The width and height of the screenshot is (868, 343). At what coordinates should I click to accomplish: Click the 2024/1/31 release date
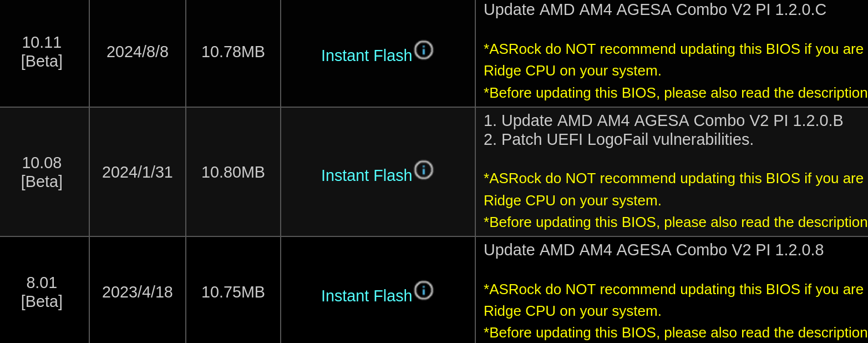point(138,172)
